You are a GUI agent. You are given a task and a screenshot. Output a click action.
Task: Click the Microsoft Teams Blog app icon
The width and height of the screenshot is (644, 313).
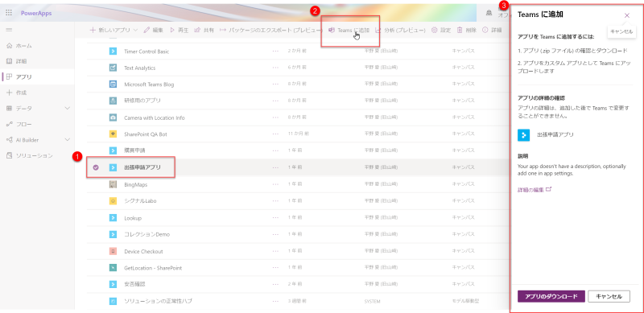113,84
